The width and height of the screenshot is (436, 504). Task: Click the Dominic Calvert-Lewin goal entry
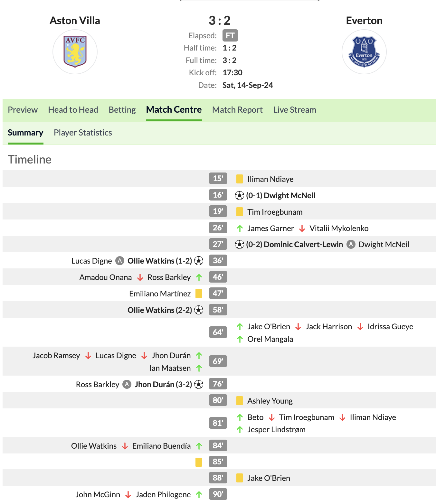click(x=294, y=244)
